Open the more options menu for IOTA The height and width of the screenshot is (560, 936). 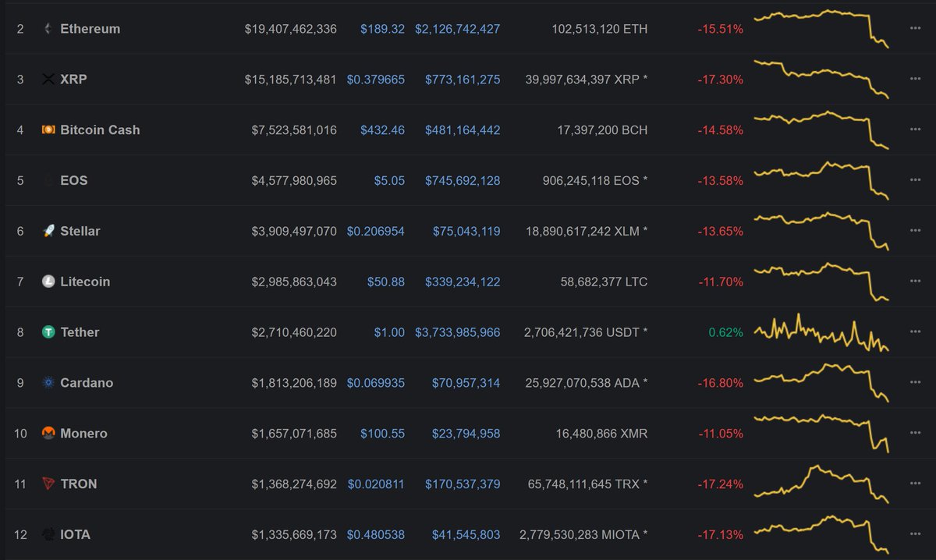(x=915, y=534)
